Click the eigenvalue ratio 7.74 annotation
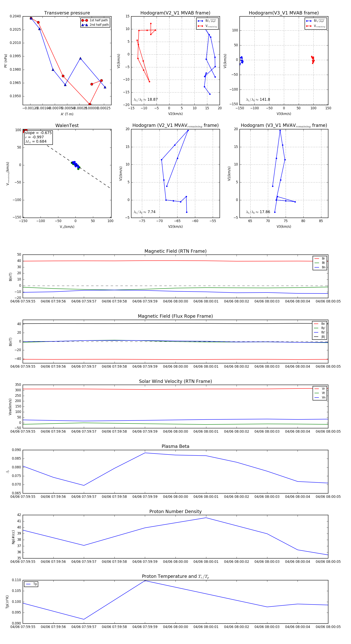 [x=144, y=212]
